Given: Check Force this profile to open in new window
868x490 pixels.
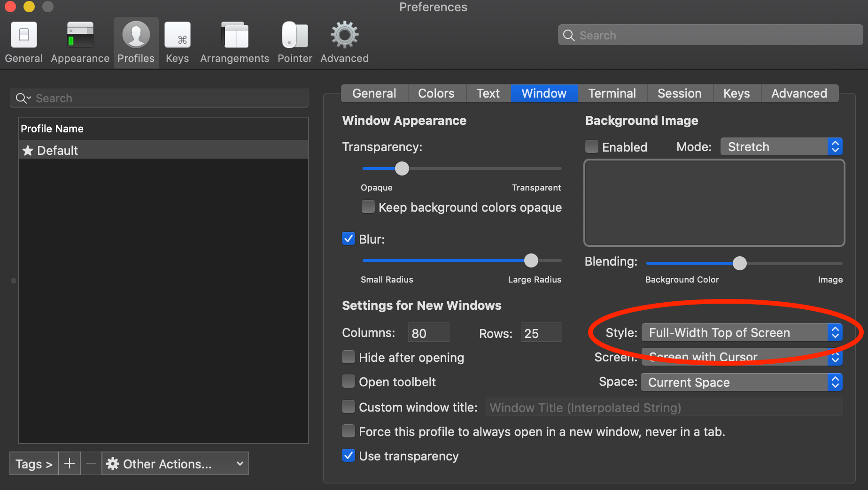Looking at the screenshot, I should (x=349, y=431).
